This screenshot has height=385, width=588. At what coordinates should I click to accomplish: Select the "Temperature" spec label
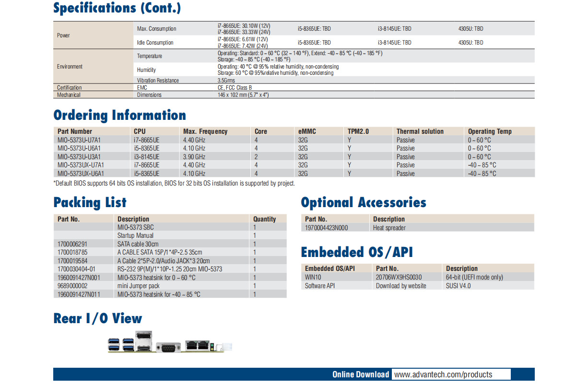(x=150, y=56)
